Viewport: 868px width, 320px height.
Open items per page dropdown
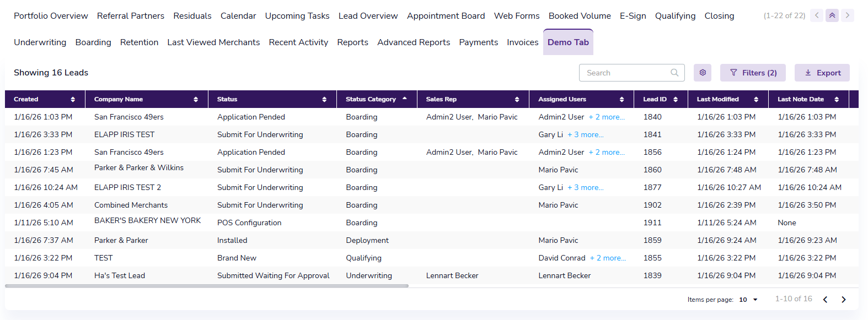pos(748,300)
